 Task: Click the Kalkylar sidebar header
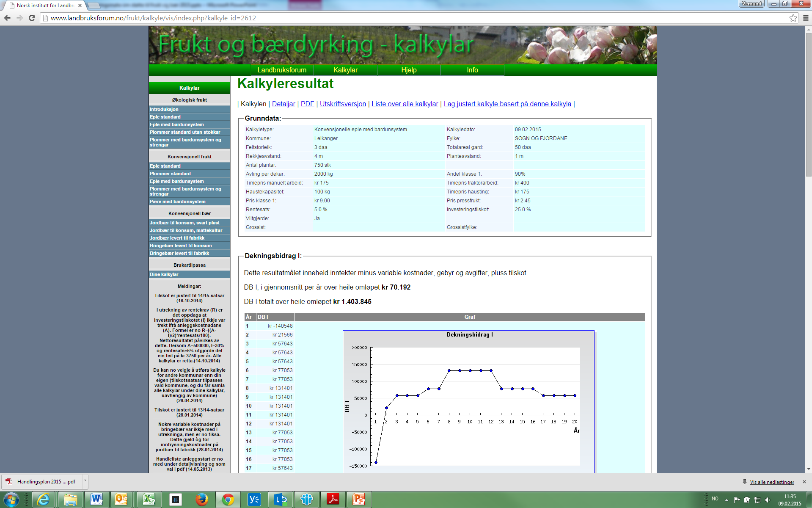(x=190, y=88)
